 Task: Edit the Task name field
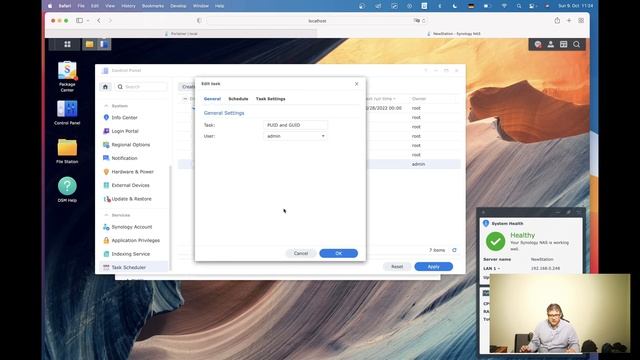pyautogui.click(x=295, y=125)
